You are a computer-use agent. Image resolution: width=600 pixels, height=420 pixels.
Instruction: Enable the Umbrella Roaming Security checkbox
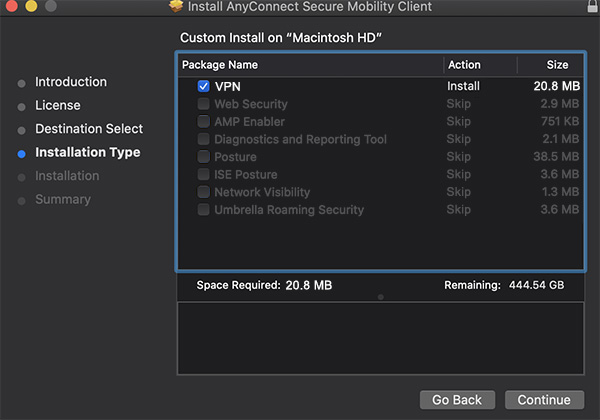click(204, 210)
